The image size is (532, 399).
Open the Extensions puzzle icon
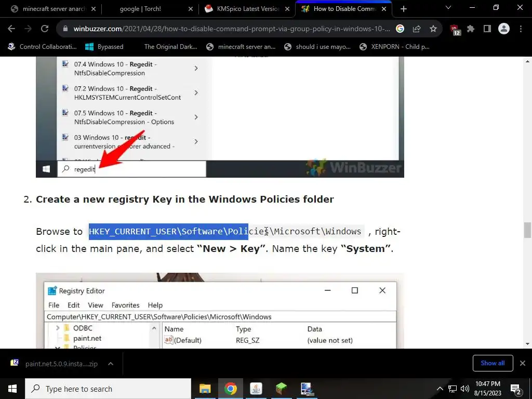(471, 29)
